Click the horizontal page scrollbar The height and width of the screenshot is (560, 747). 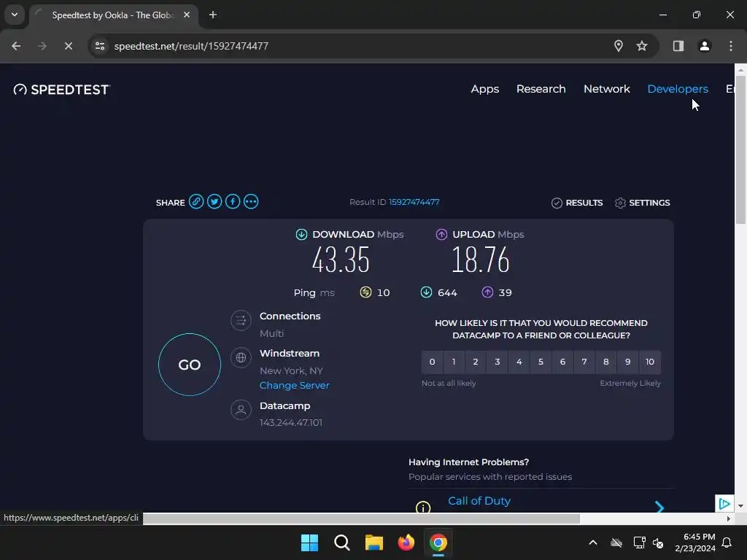[x=361, y=518]
